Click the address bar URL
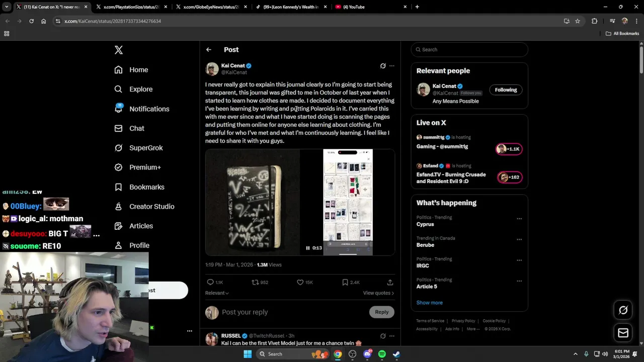 coord(113,21)
